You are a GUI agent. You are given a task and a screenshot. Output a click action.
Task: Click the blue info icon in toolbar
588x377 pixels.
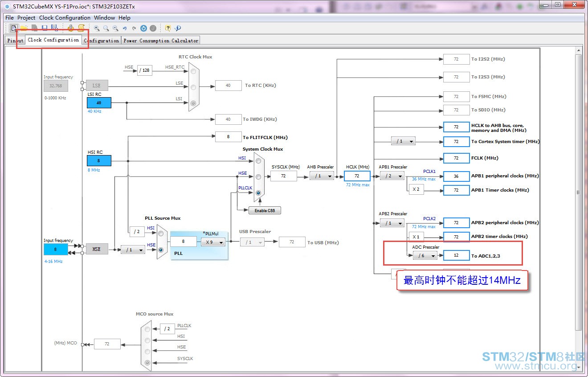(x=178, y=28)
